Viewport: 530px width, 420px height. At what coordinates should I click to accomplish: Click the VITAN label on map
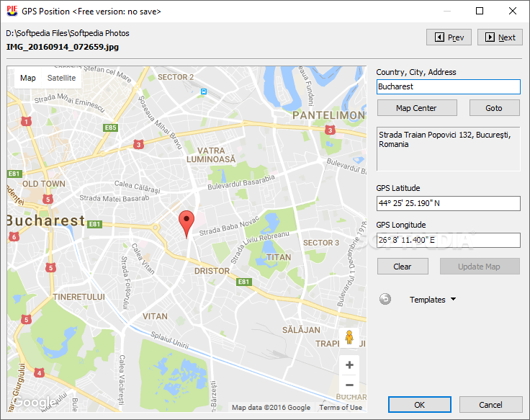(x=155, y=316)
